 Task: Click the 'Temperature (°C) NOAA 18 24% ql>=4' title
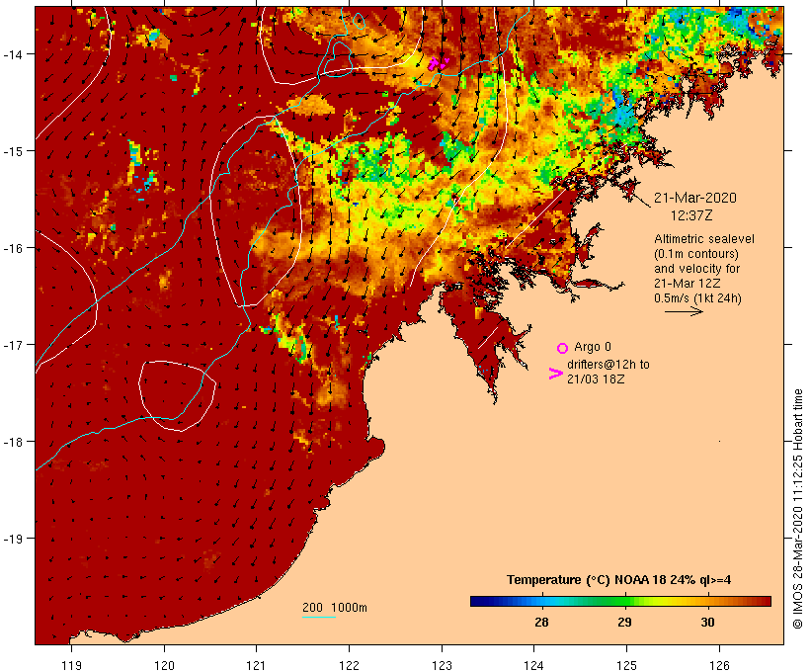tap(619, 580)
